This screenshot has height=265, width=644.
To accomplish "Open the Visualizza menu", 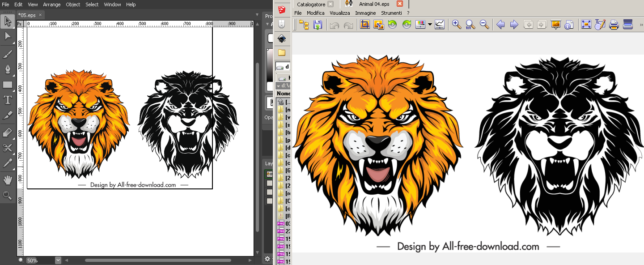I will (x=340, y=13).
